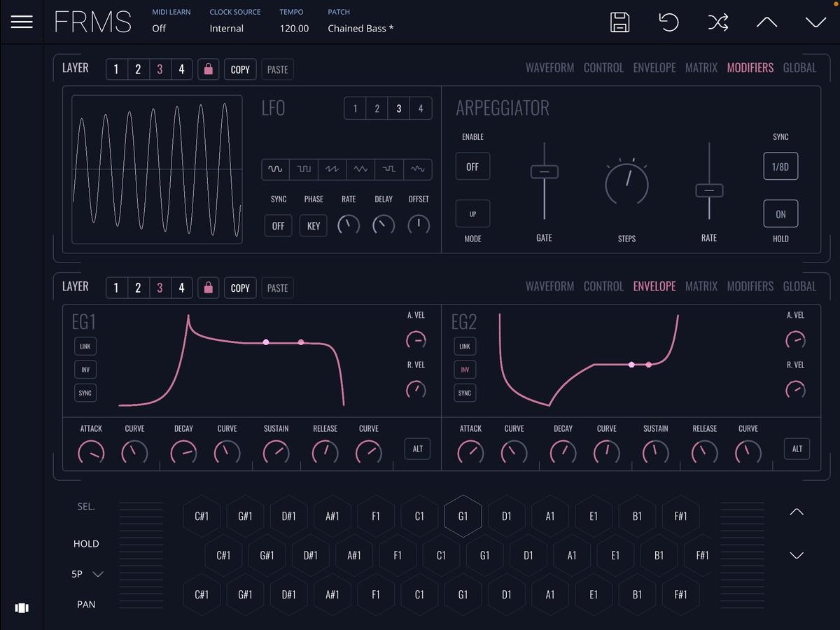Adjust the arpeggiator GATE slider
Image resolution: width=840 pixels, height=630 pixels.
[x=544, y=171]
